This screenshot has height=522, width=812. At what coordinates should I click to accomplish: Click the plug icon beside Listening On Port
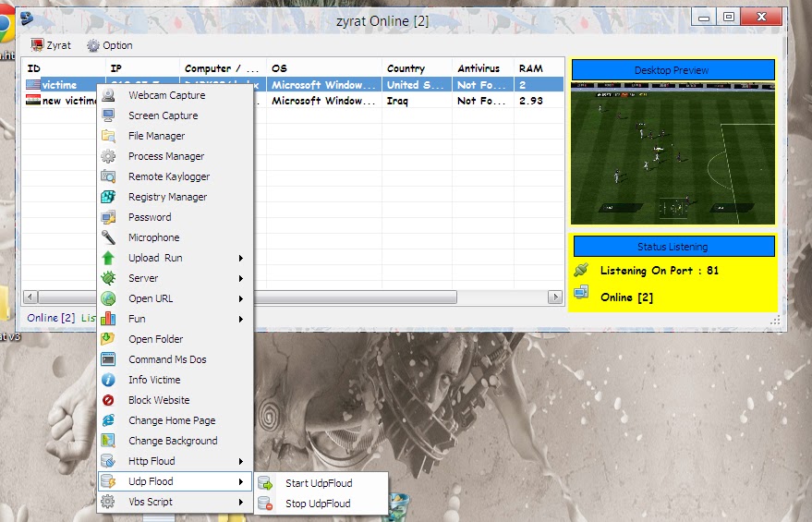(x=582, y=270)
